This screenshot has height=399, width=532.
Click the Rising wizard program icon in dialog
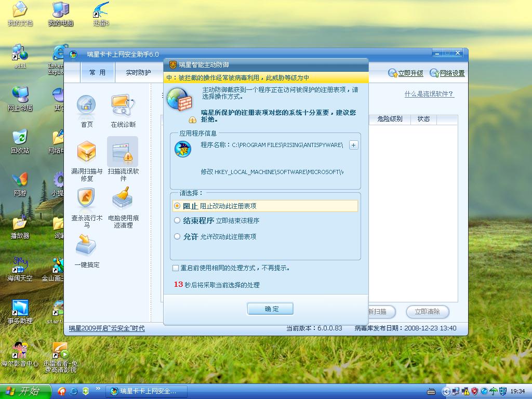(183, 149)
